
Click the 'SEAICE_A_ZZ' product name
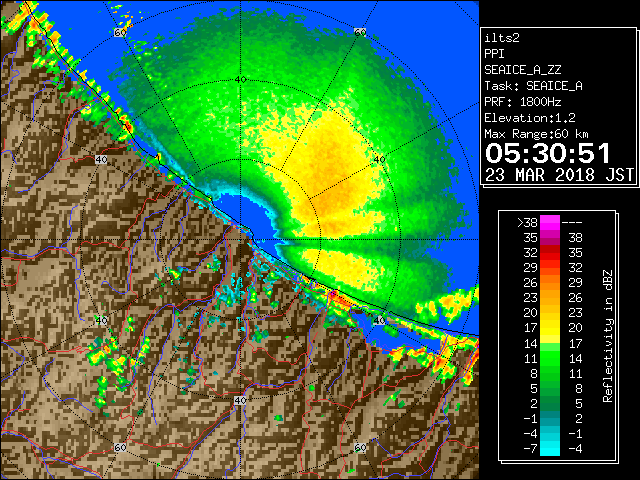pyautogui.click(x=523, y=70)
